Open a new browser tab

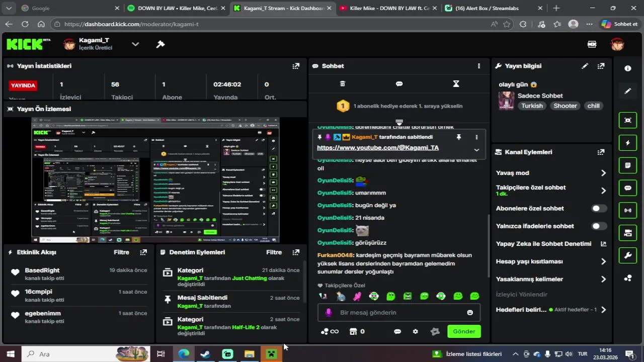[556, 8]
